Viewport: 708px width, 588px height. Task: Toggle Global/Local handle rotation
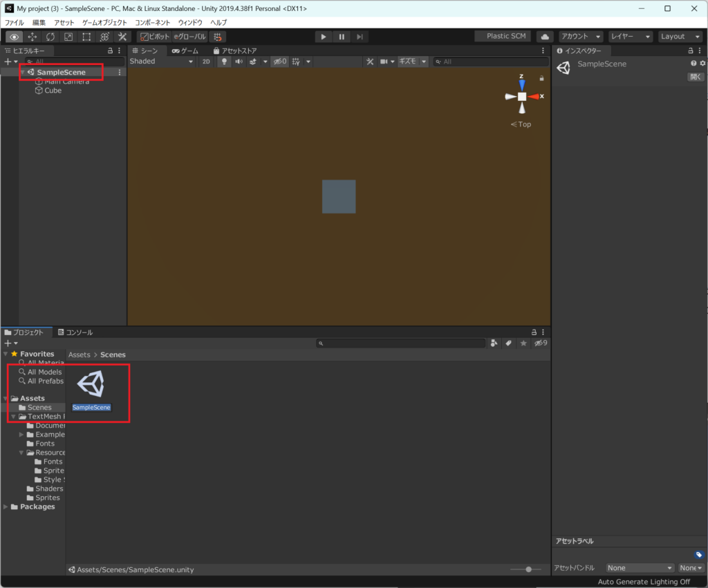[190, 37]
